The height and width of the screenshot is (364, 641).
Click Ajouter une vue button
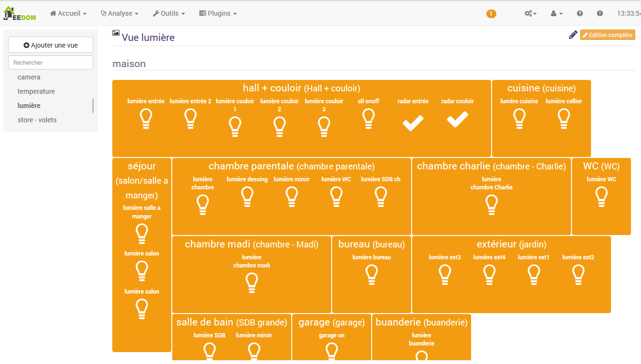coord(50,45)
